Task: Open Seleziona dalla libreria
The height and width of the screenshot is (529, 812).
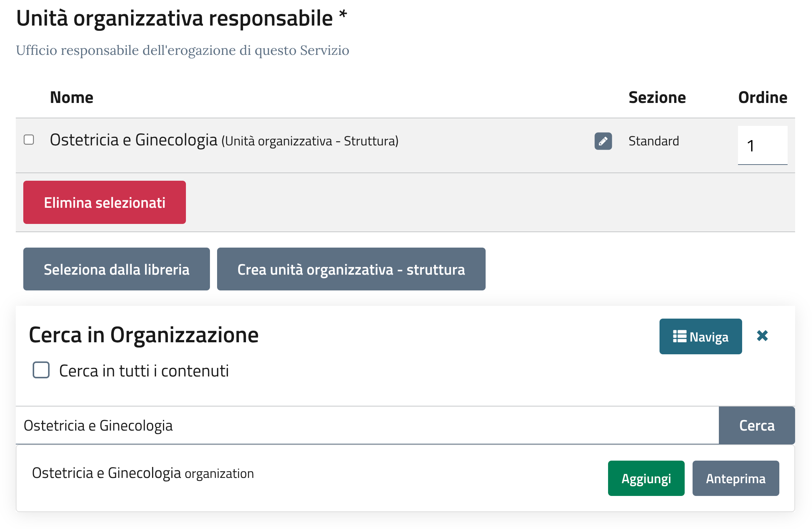Action: pos(116,269)
